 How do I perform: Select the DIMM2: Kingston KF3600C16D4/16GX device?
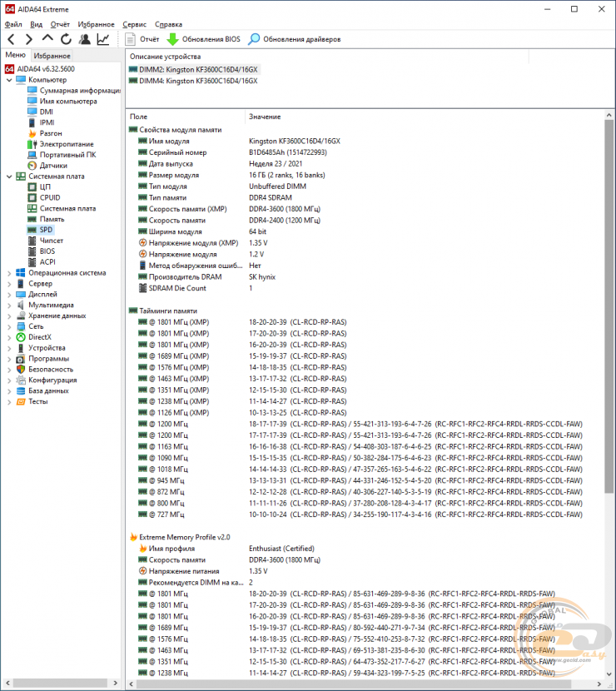193,69
